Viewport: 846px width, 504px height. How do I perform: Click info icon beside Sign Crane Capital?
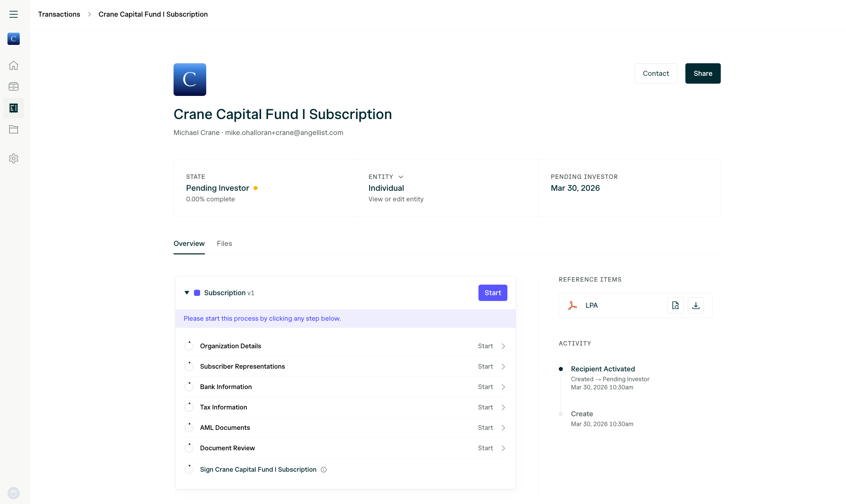pos(324,470)
